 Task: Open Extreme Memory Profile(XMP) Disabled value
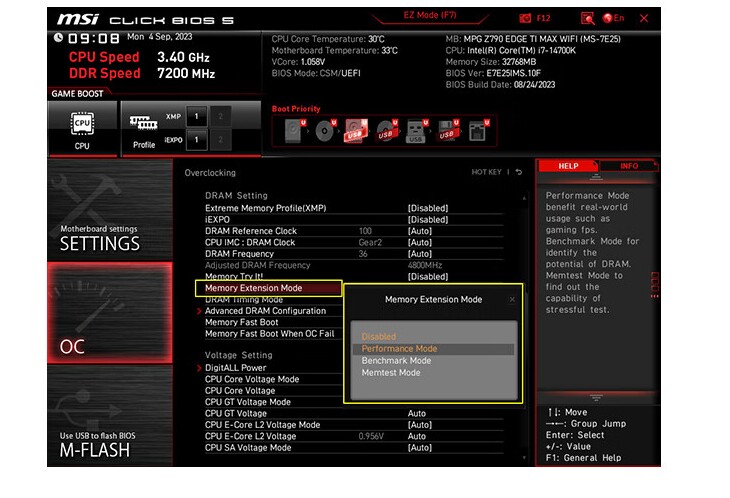(x=428, y=208)
